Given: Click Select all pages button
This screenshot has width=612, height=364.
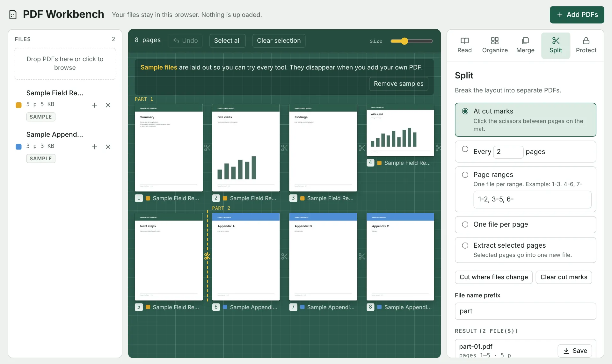Looking at the screenshot, I should point(227,41).
